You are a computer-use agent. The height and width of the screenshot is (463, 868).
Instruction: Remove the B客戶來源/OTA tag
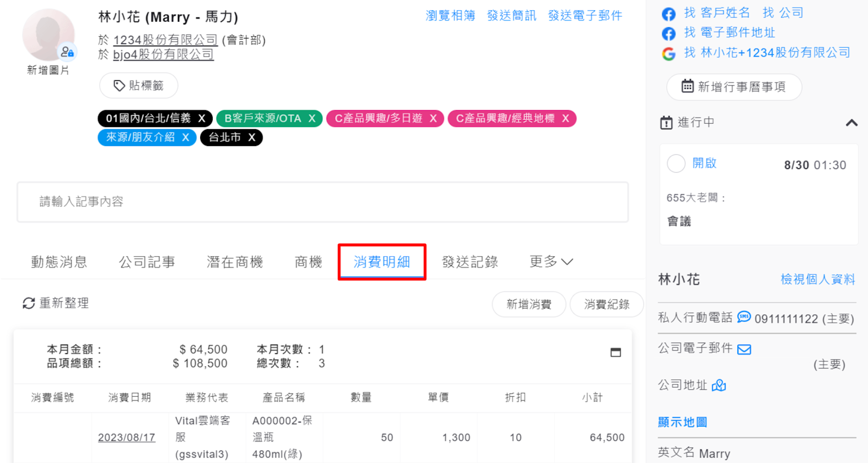click(312, 119)
